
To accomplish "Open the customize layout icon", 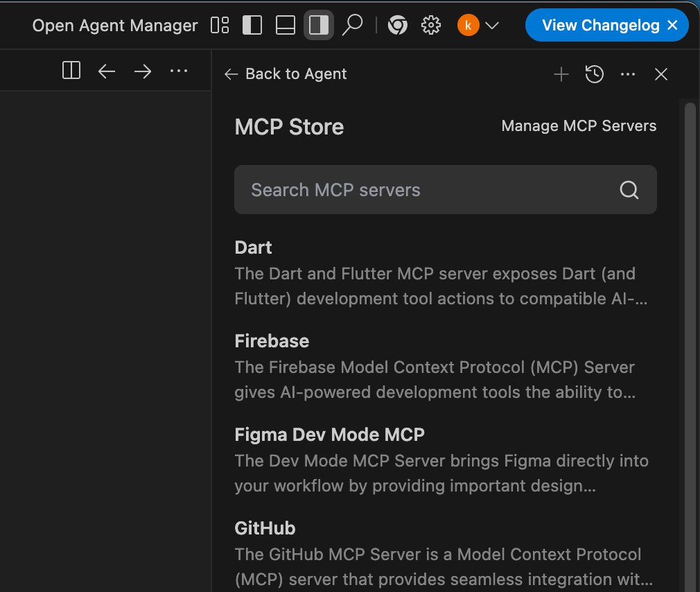I will pos(220,26).
